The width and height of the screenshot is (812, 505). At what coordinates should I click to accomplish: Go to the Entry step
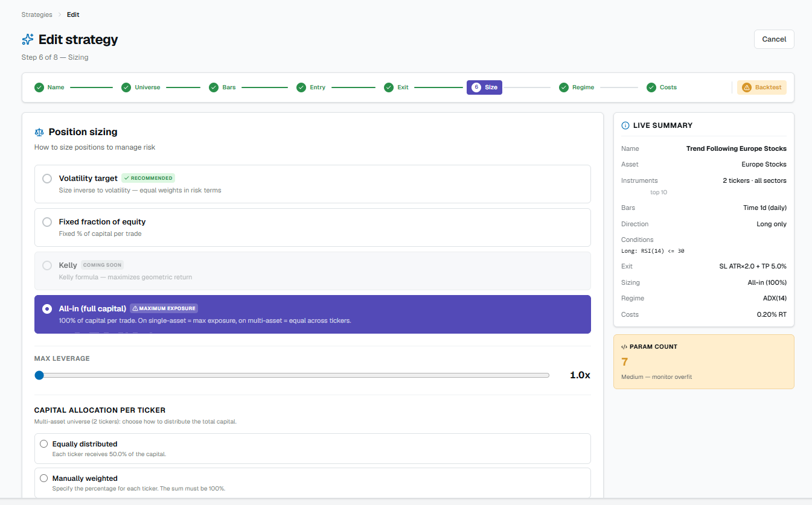pyautogui.click(x=311, y=87)
